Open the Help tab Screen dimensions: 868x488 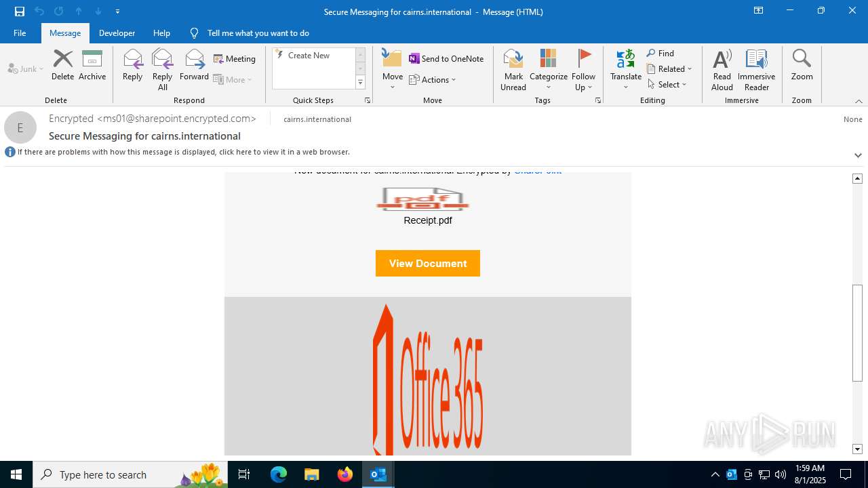tap(161, 33)
